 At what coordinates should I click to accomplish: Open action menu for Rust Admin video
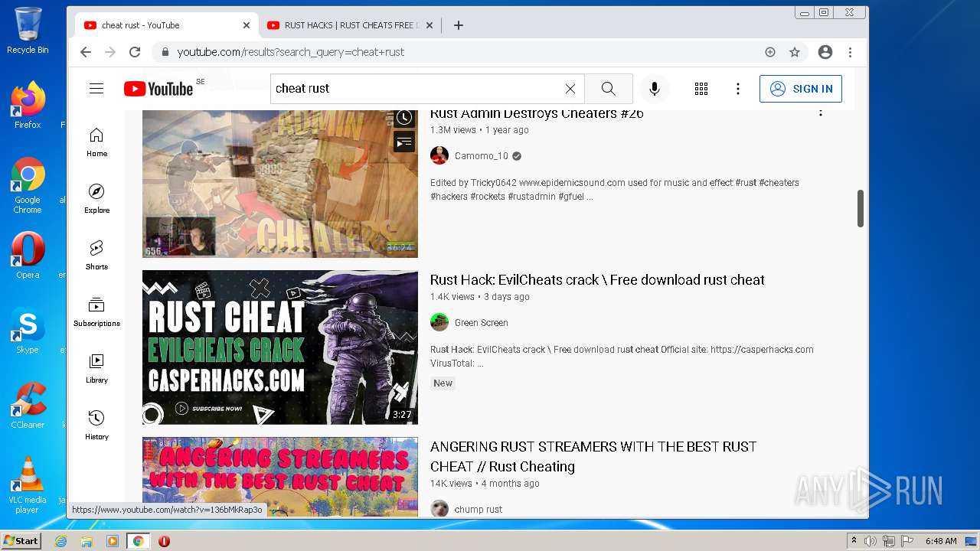pyautogui.click(x=821, y=112)
